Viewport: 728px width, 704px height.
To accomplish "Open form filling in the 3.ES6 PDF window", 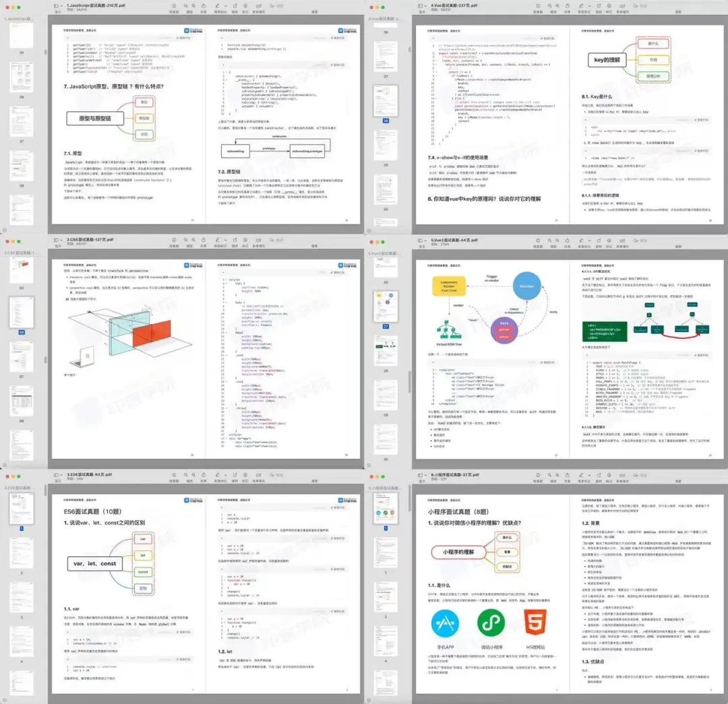I will (259, 475).
